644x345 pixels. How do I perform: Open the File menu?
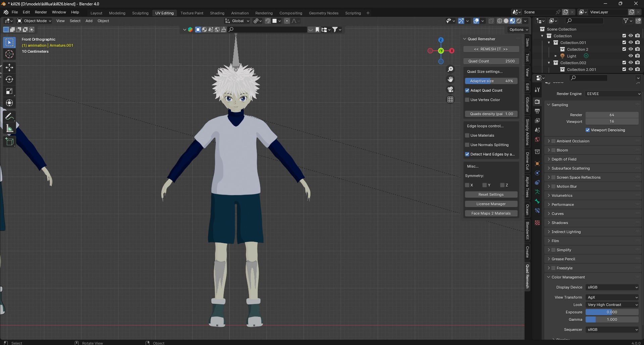[x=15, y=12]
